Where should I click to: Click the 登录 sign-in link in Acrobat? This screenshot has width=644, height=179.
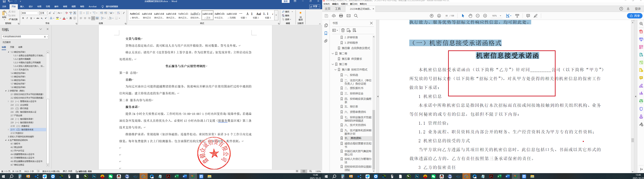638,9
